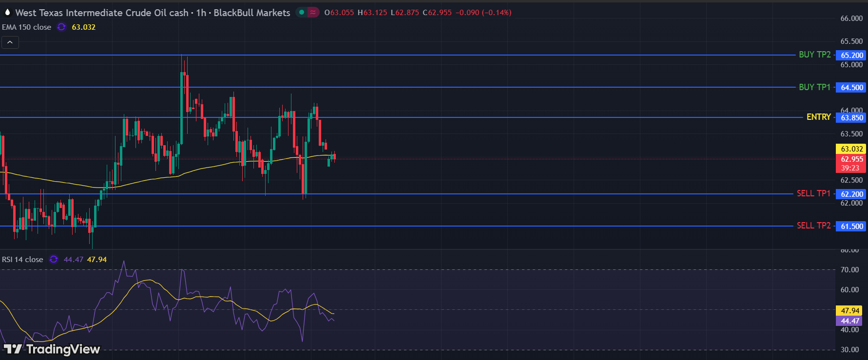This screenshot has height=360, width=868.
Task: Click the BUY TP1 line label
Action: (x=814, y=87)
